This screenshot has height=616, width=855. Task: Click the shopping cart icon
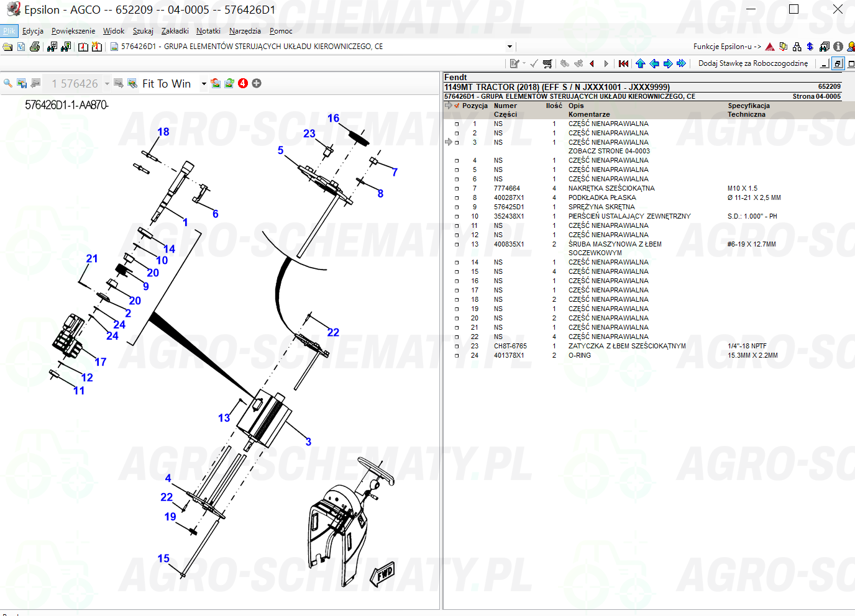pyautogui.click(x=547, y=63)
